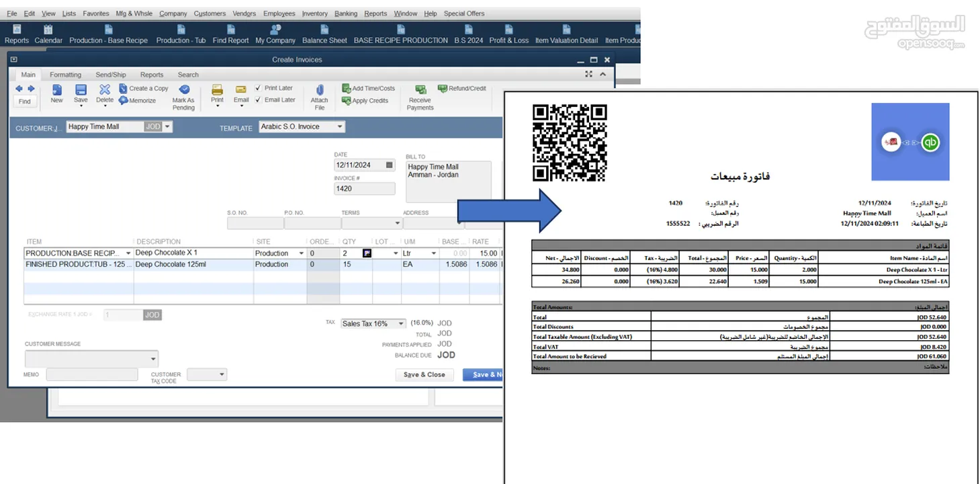Click the QTY cell showing 15
This screenshot has height=484, width=980.
[x=356, y=264]
